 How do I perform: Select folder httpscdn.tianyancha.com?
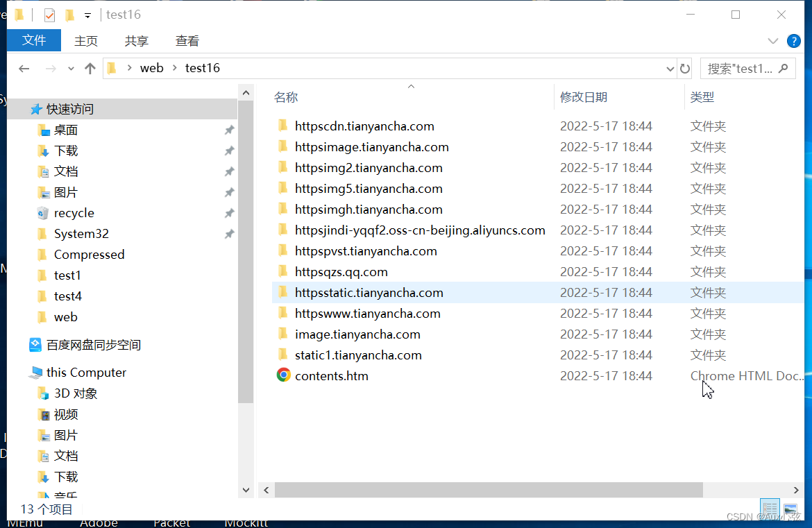(364, 126)
